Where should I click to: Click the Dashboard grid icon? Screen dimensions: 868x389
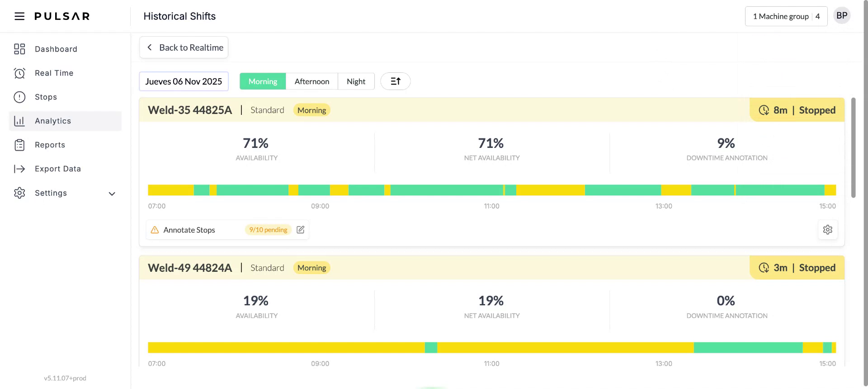click(19, 49)
